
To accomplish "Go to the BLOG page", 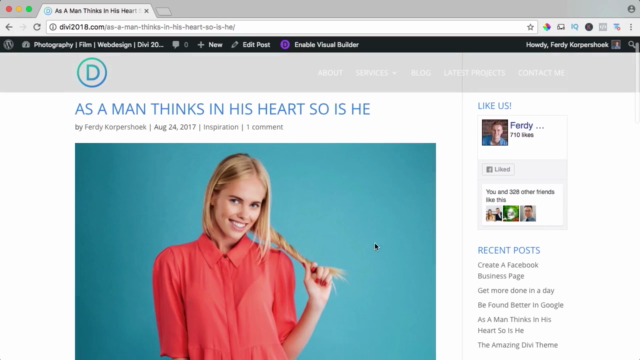I will (x=421, y=73).
